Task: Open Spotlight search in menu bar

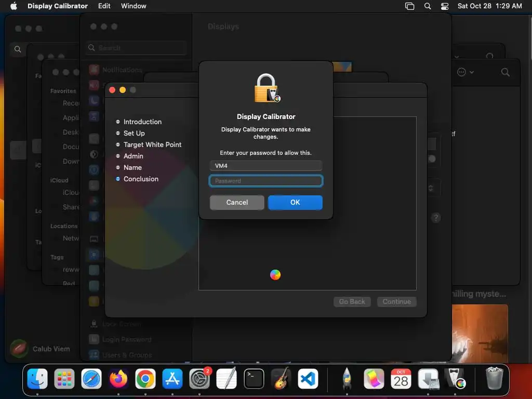Action: [x=428, y=6]
